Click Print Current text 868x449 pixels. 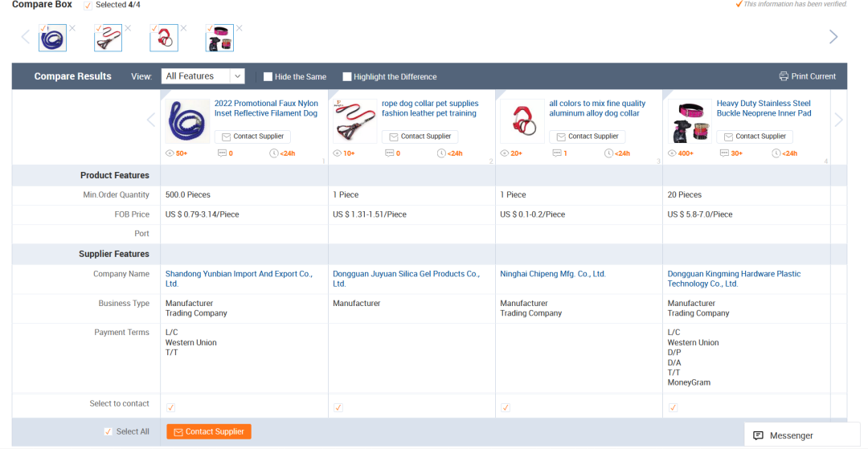(813, 76)
